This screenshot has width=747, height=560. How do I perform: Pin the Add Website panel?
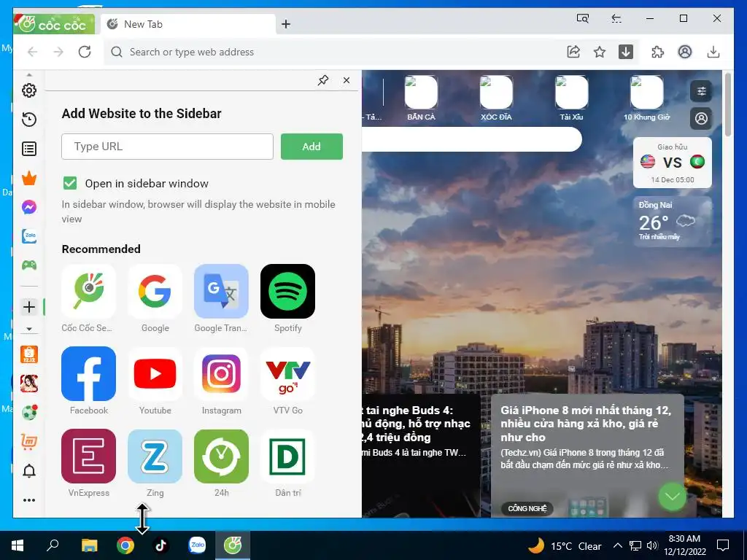(323, 80)
